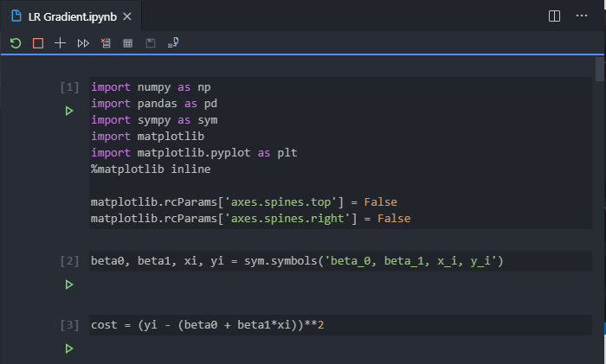Split the editor to the right
Screen dimensions: 606x364
[x=555, y=16]
